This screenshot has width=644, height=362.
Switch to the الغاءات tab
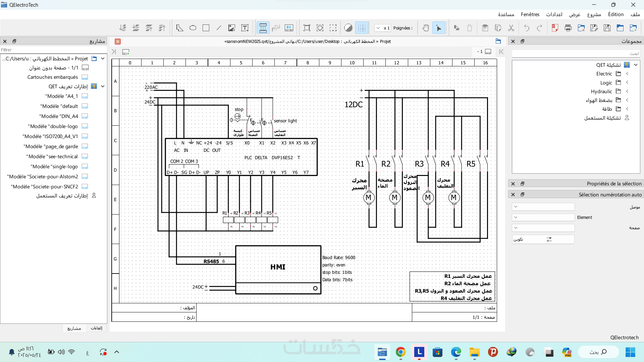tap(97, 328)
